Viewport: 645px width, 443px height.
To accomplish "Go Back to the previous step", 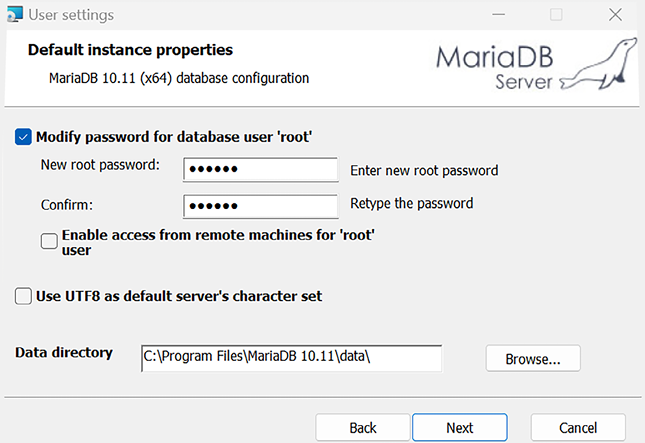I will 363,427.
